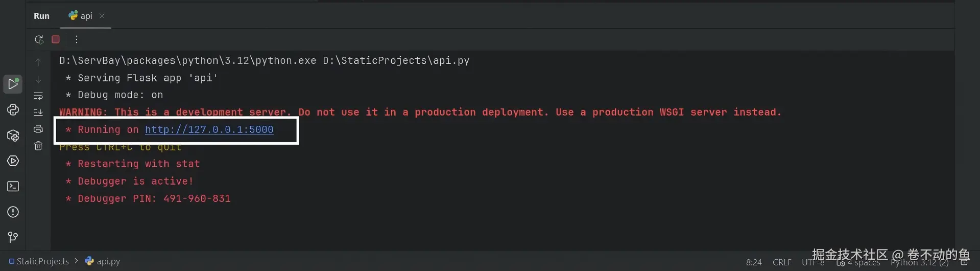980x271 pixels.
Task: Open the http://127.0.0.1:5000 link
Action: pos(209,130)
